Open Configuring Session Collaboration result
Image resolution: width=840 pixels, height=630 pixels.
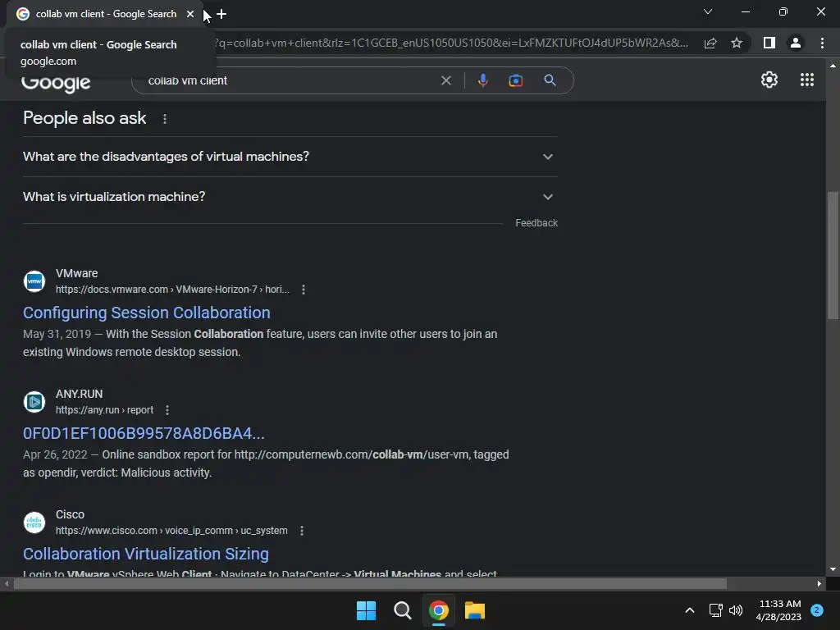tap(146, 313)
